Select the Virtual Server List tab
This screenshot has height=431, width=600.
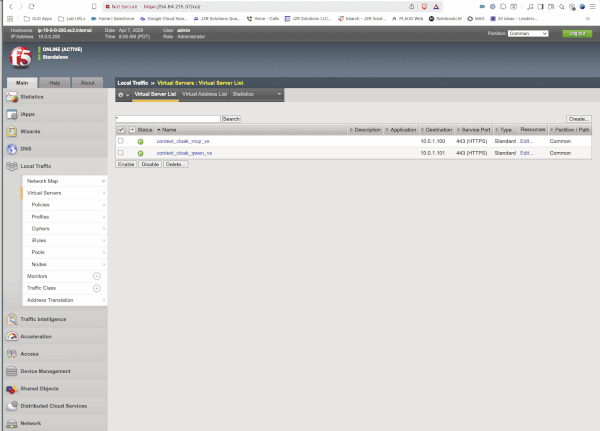coord(155,94)
